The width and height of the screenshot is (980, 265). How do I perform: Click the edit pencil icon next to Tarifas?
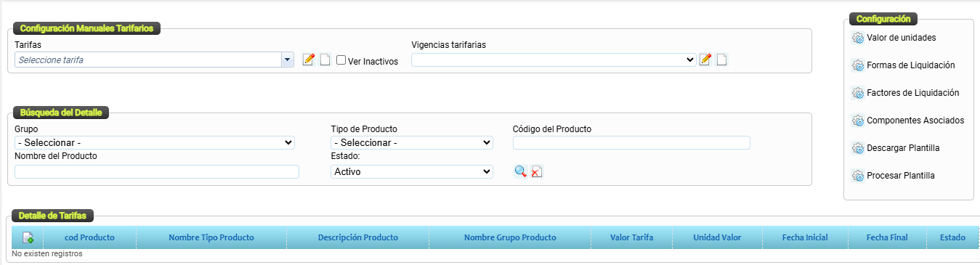pos(309,60)
